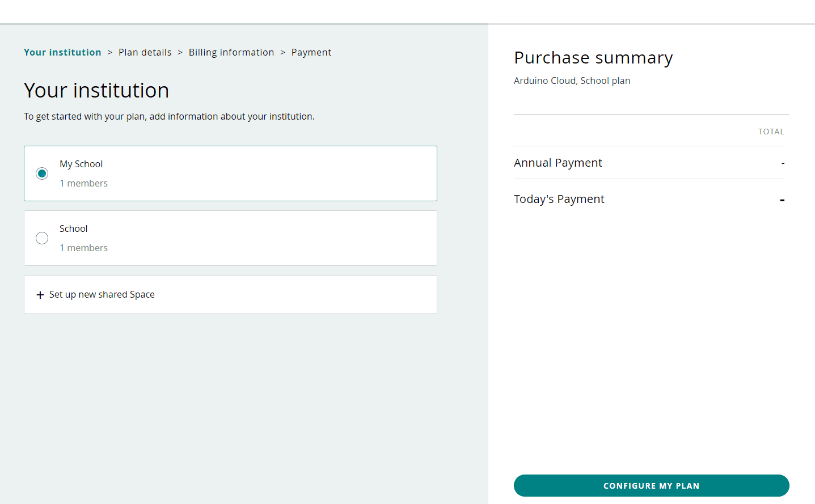This screenshot has height=504, width=815.
Task: Jump to Billing information breadcrumb step
Action: point(231,52)
